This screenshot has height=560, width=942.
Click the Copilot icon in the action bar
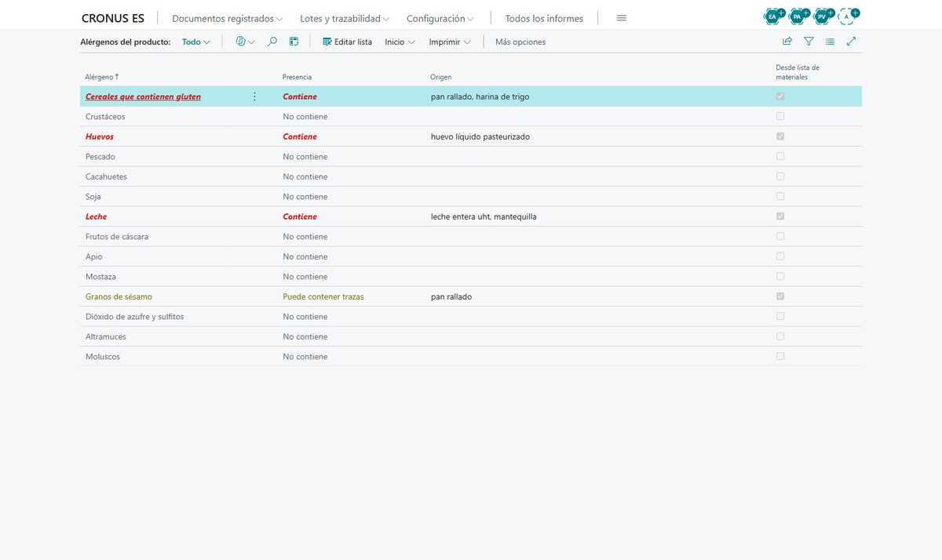pyautogui.click(x=241, y=42)
